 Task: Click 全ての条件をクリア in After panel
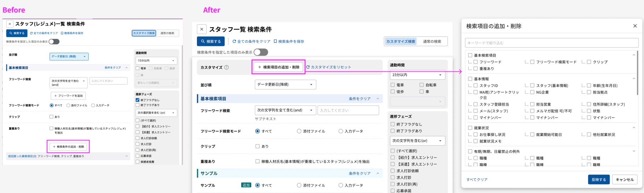click(251, 41)
